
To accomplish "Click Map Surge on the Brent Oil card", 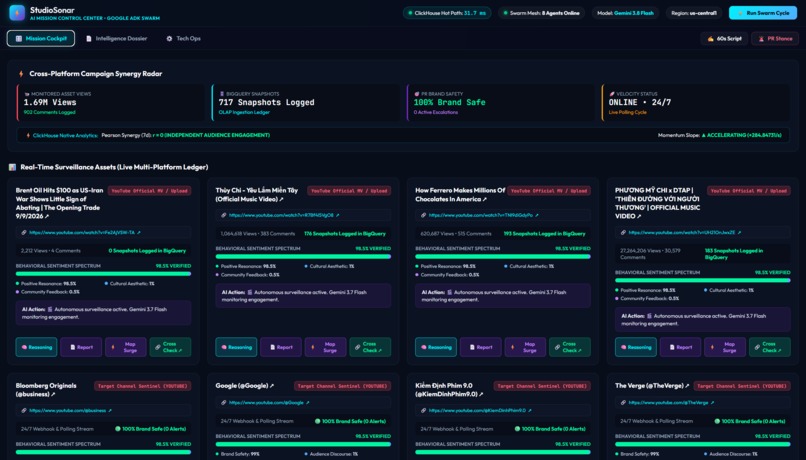I will pos(125,347).
